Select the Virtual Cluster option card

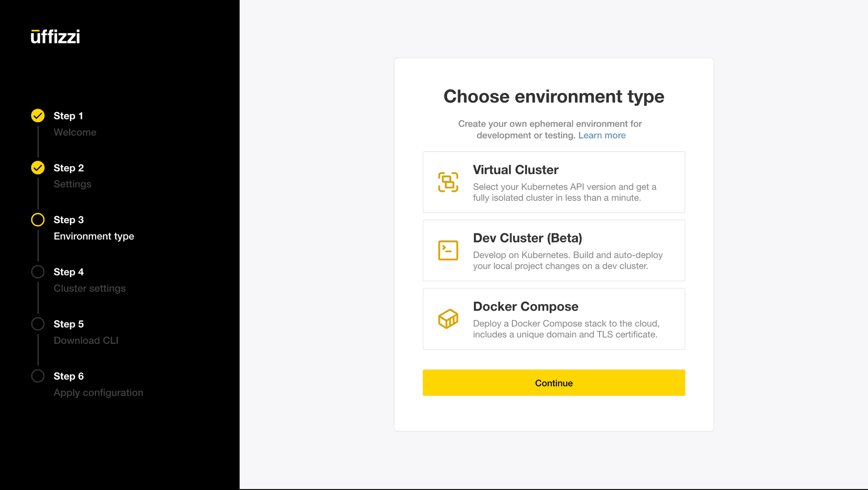[554, 182]
